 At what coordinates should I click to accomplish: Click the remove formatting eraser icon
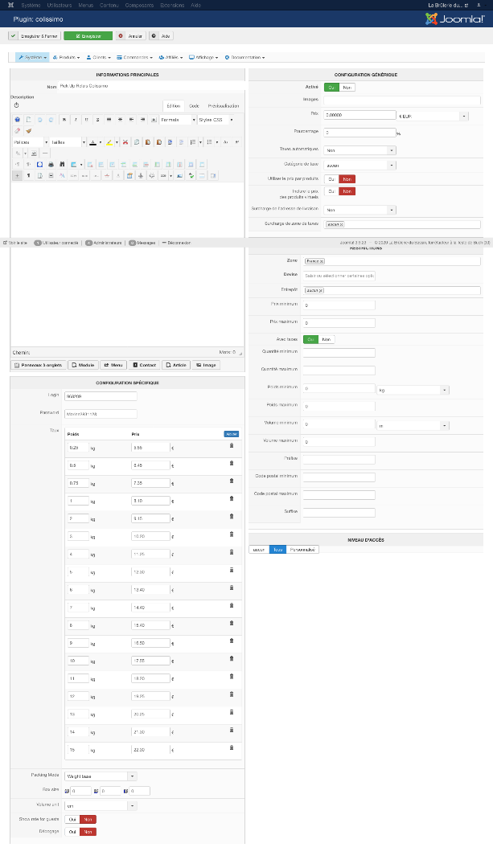[x=17, y=131]
